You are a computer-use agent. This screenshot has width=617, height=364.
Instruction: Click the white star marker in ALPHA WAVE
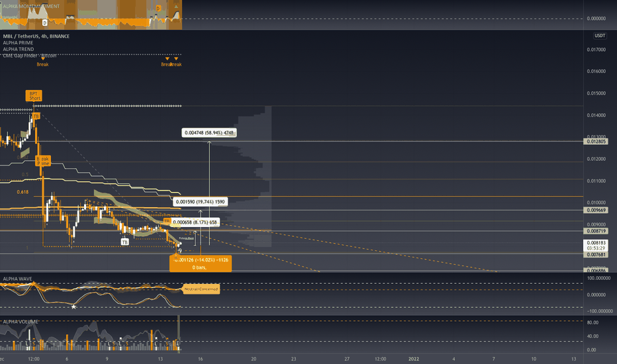pos(73,306)
